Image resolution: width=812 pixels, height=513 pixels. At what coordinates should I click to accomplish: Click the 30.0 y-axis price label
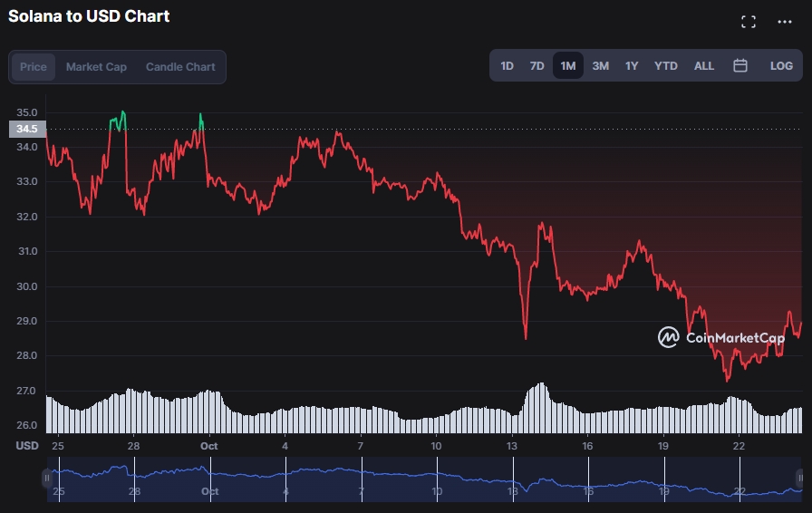click(27, 286)
